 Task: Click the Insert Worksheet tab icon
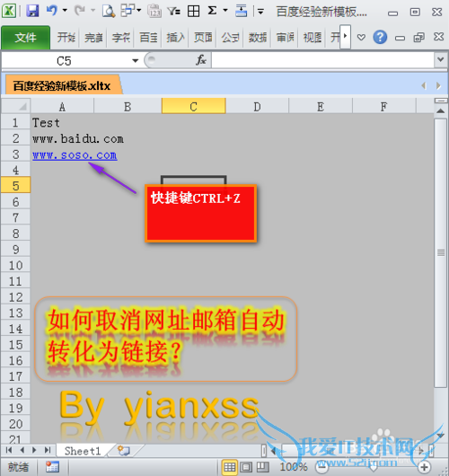[124, 451]
